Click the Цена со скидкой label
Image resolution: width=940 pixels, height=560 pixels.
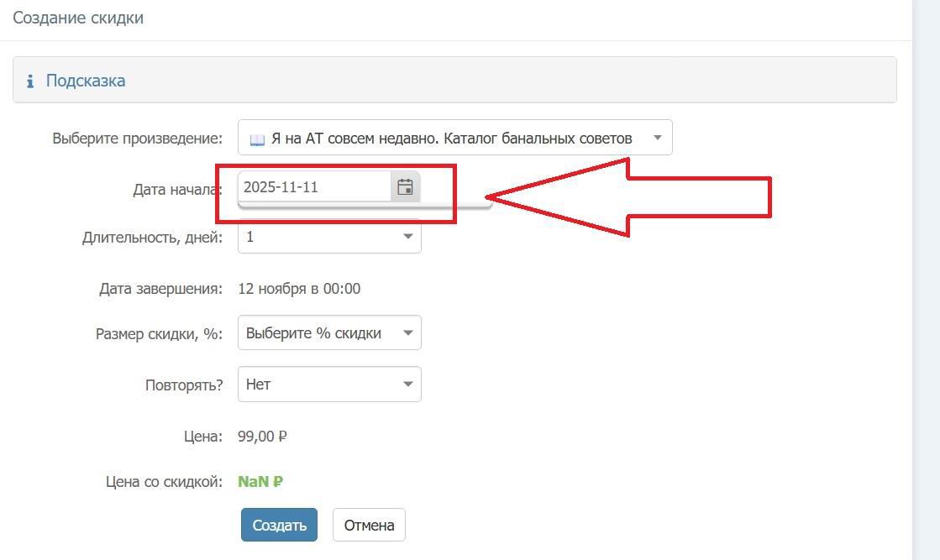(165, 482)
